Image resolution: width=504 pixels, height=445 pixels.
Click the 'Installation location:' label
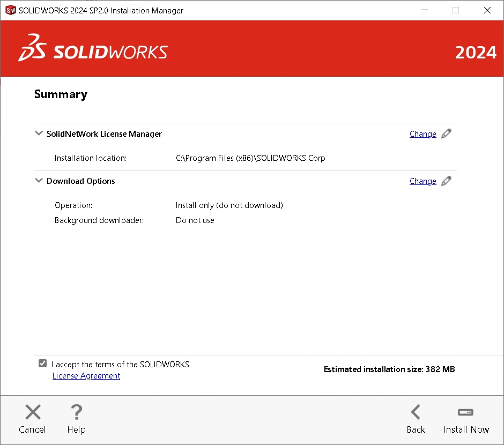coord(90,158)
